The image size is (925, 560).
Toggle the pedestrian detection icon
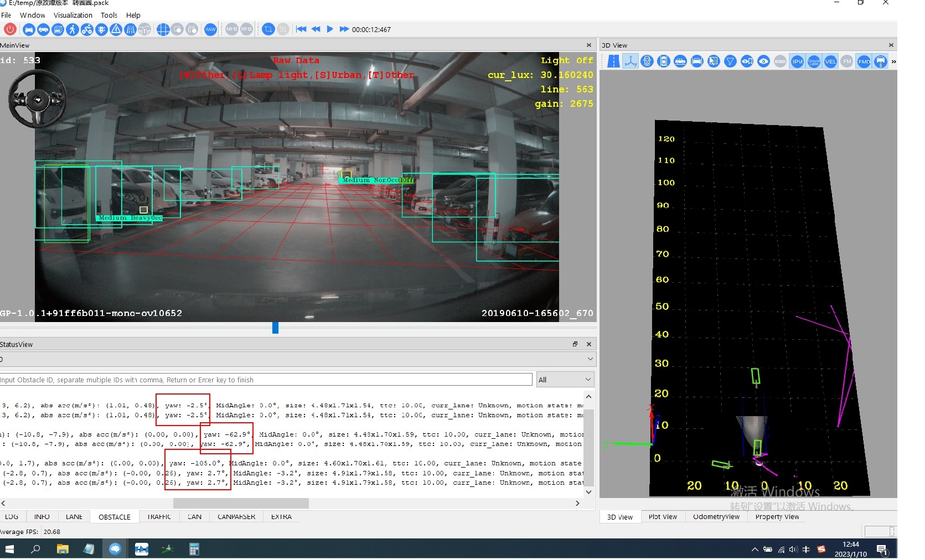pyautogui.click(x=73, y=29)
